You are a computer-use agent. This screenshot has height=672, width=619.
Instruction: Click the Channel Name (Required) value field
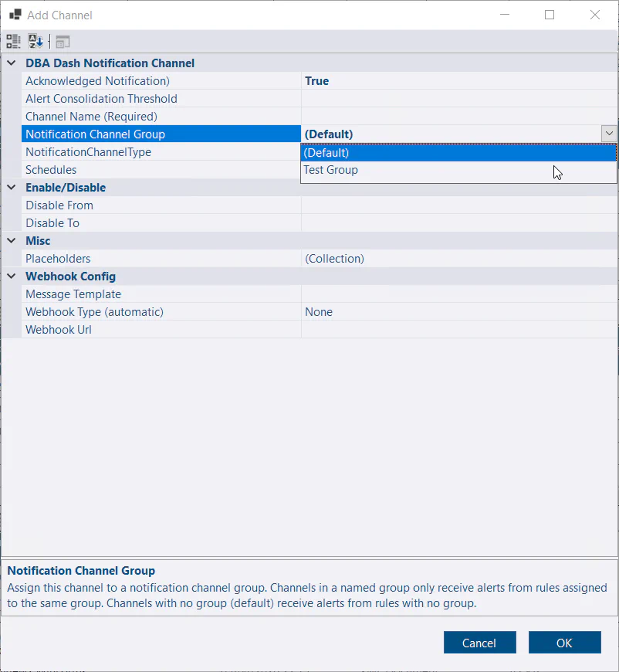[458, 117]
